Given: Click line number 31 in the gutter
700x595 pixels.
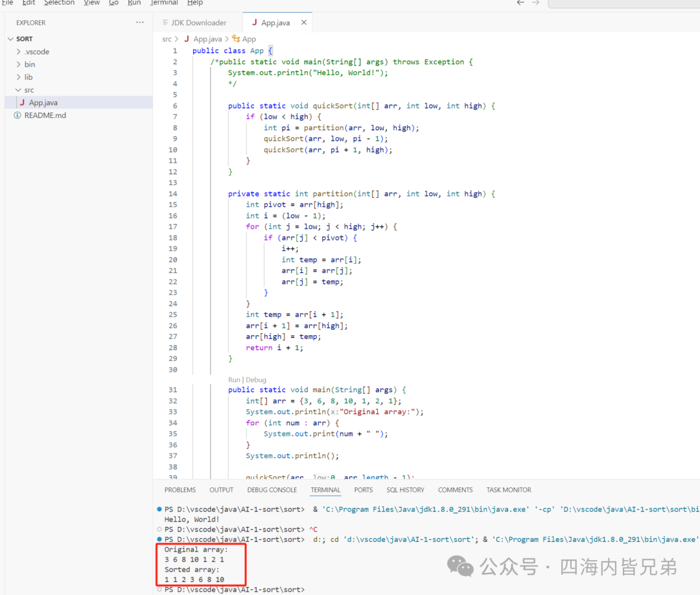Looking at the screenshot, I should click(173, 390).
